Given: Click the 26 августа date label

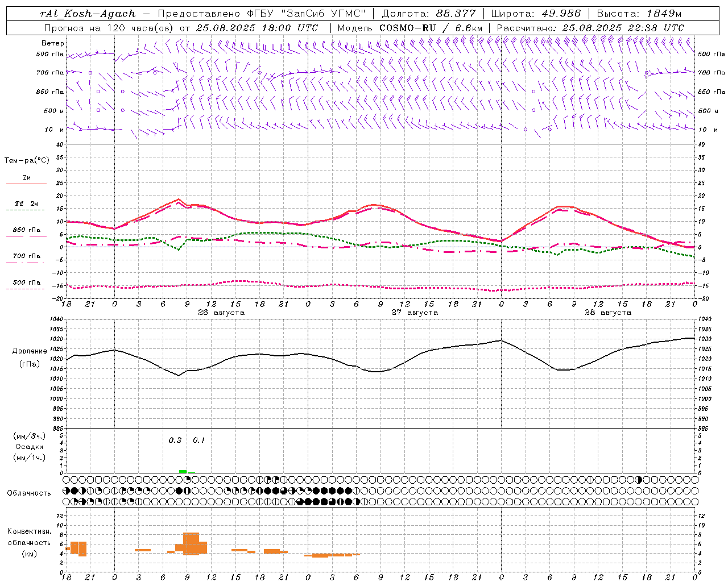Looking at the screenshot, I should (221, 313).
